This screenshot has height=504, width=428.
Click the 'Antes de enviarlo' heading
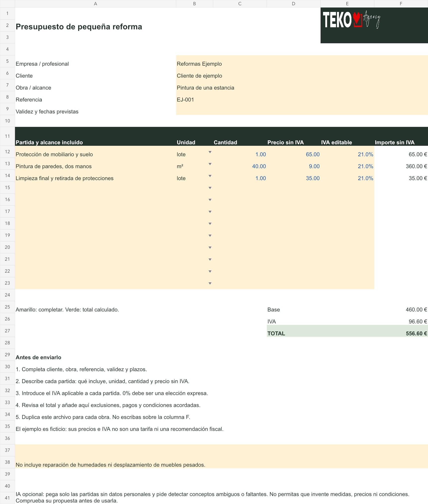pos(38,357)
